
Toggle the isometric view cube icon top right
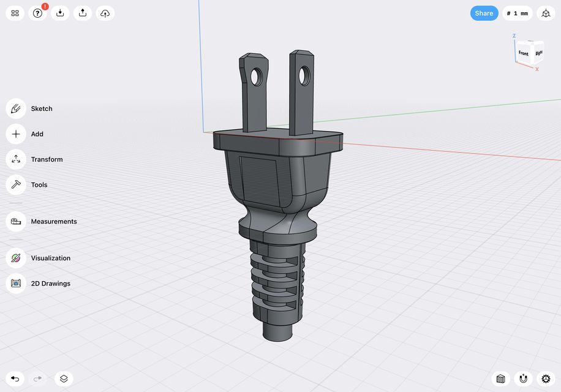(x=545, y=13)
